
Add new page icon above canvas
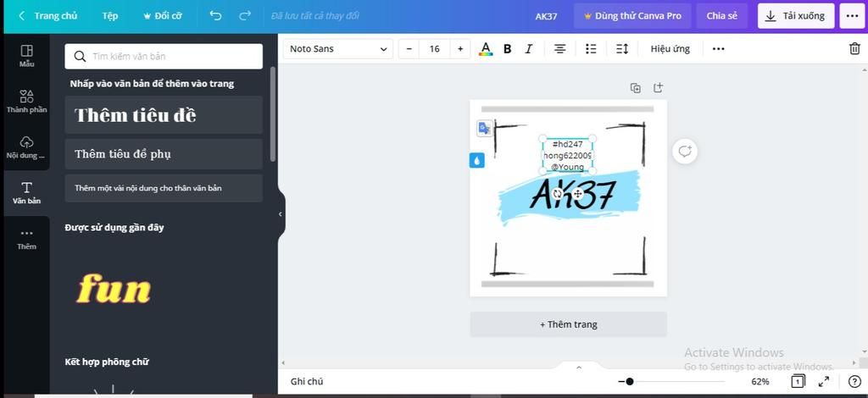pyautogui.click(x=658, y=87)
